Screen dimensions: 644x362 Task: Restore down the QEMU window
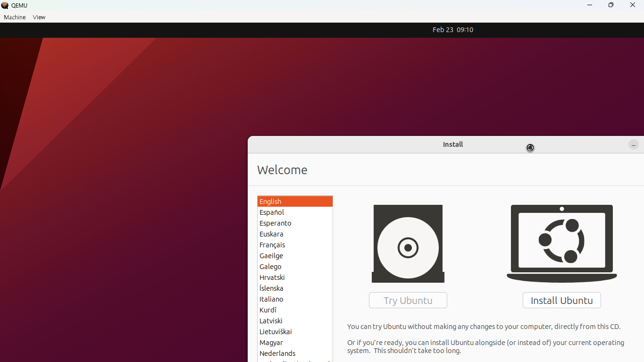click(x=611, y=5)
